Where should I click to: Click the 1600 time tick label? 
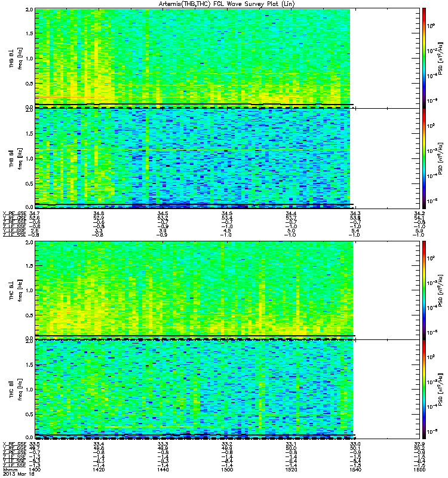(x=419, y=470)
